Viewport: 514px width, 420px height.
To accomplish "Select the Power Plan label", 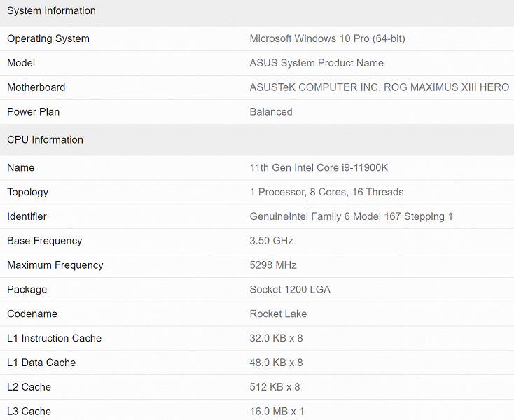I will pos(34,112).
